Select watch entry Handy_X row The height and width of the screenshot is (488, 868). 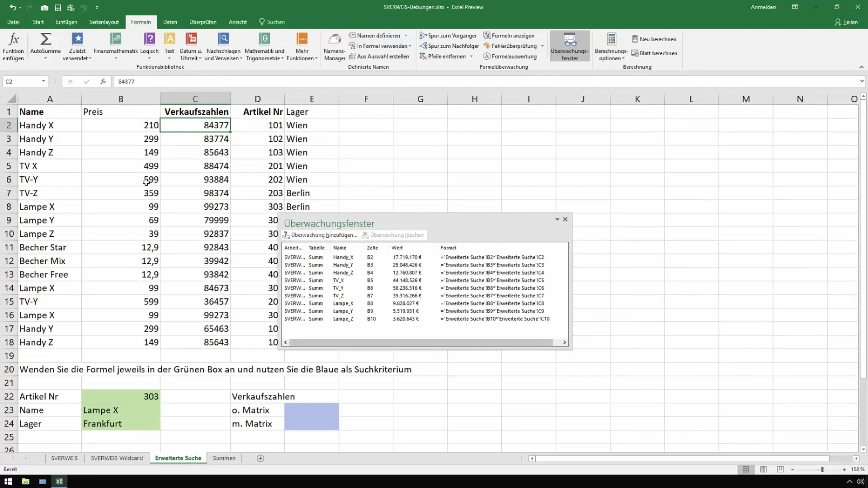click(424, 257)
